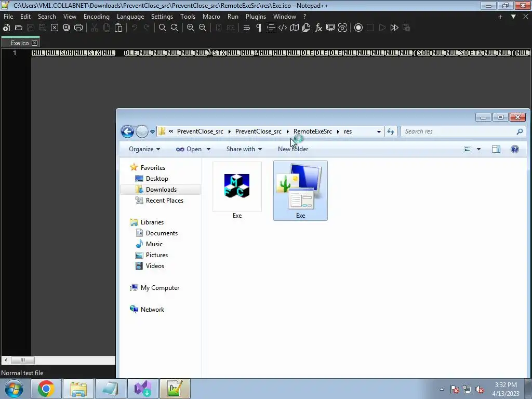532x399 pixels.
Task: Open the Macro menu
Action: [211, 16]
